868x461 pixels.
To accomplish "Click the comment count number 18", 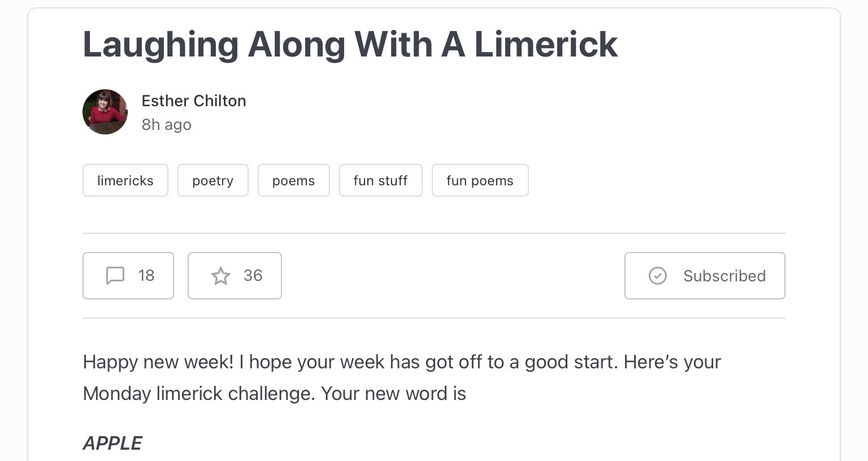I will tap(146, 276).
